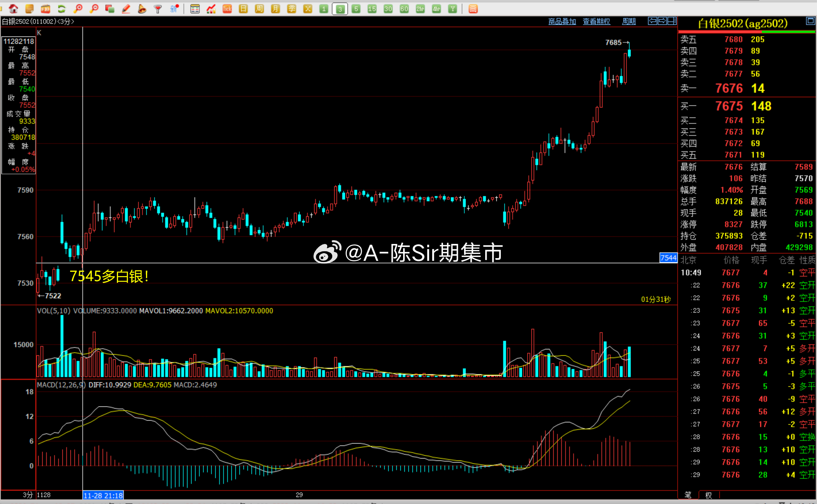Click the 01分31秒 countdown timer

pyautogui.click(x=656, y=299)
